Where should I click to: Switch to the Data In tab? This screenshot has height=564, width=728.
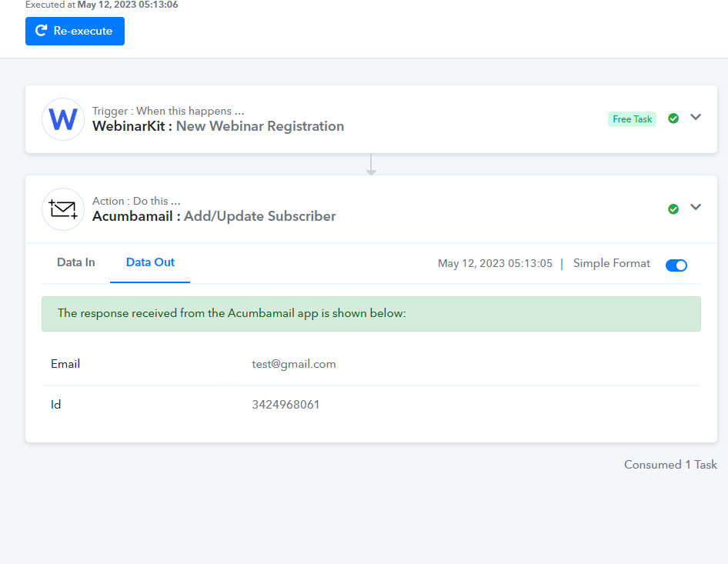76,262
